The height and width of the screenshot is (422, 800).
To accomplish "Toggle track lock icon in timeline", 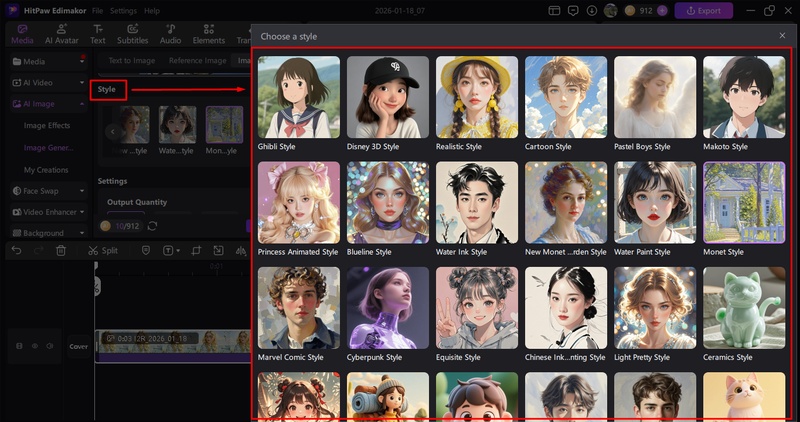I will pos(19,346).
